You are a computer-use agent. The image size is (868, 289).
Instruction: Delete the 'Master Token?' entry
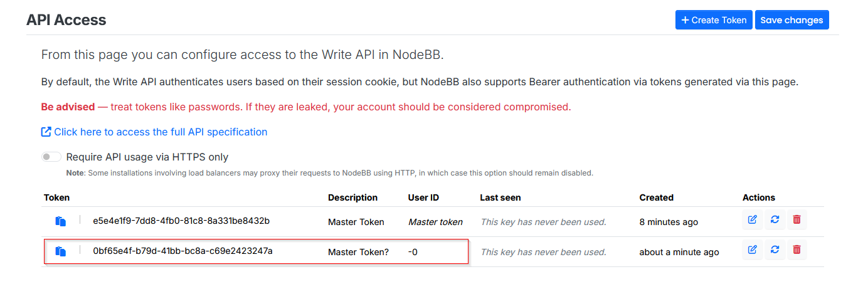tap(797, 250)
